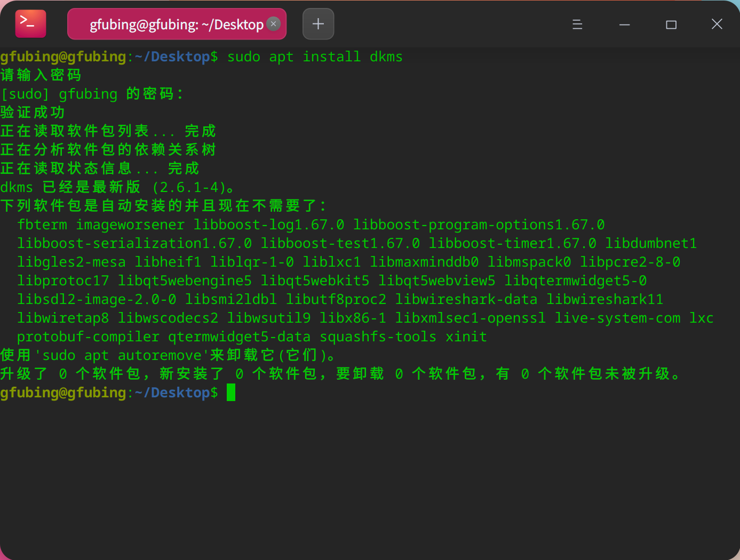Click the package name 'imageworsener'
The height and width of the screenshot is (560, 740).
(130, 225)
